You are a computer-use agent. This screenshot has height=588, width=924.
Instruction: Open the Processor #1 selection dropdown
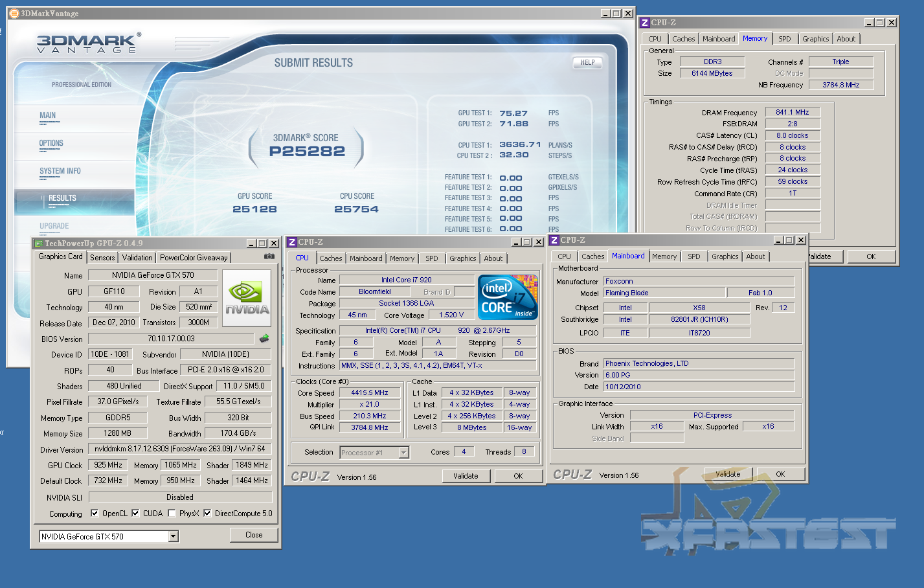tap(404, 453)
